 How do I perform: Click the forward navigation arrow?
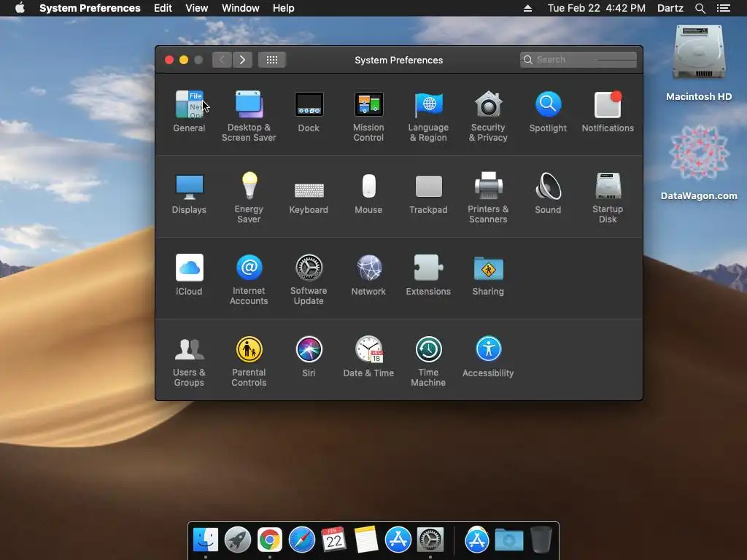tap(242, 60)
